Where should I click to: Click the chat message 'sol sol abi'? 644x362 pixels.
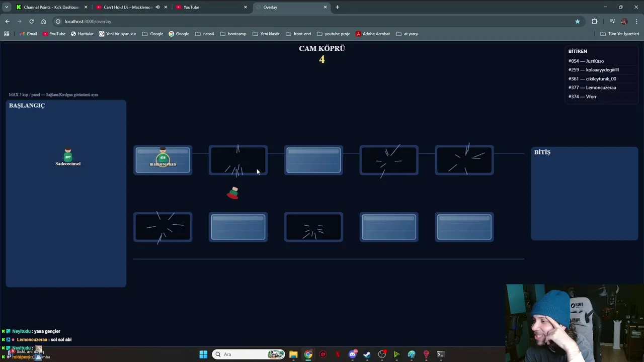click(x=61, y=339)
